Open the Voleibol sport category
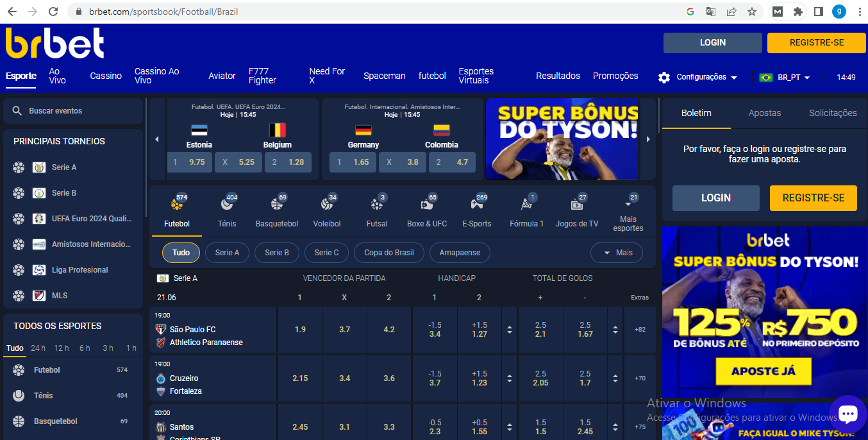Screen dimensions: 868x440 (x=326, y=205)
